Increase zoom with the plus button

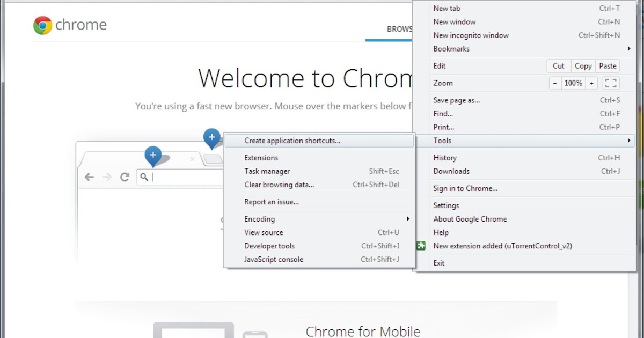point(591,83)
